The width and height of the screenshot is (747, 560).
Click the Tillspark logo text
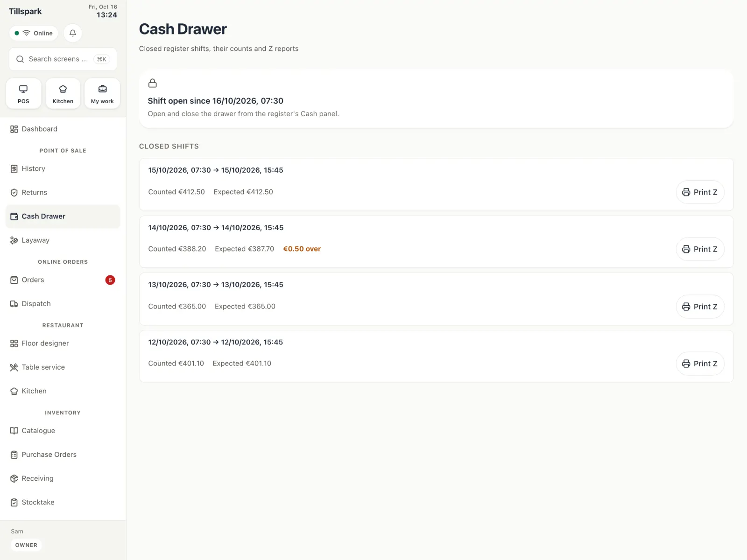(25, 11)
